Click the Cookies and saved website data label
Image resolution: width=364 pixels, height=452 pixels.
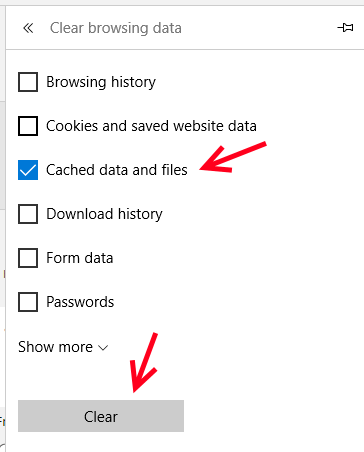pos(151,126)
